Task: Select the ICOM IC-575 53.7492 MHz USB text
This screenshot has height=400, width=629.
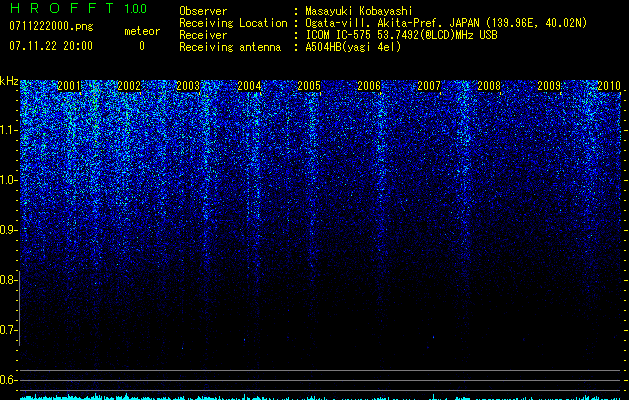Action: [x=402, y=35]
